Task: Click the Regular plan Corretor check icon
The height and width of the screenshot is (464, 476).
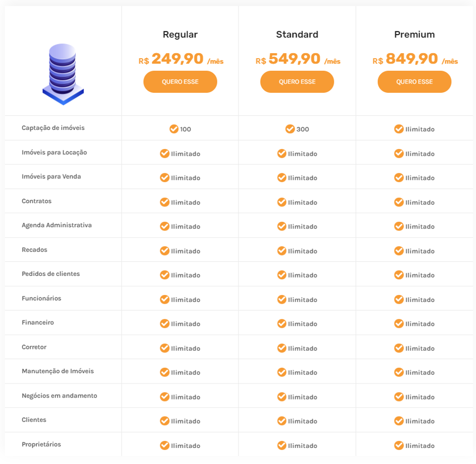Action: point(165,348)
